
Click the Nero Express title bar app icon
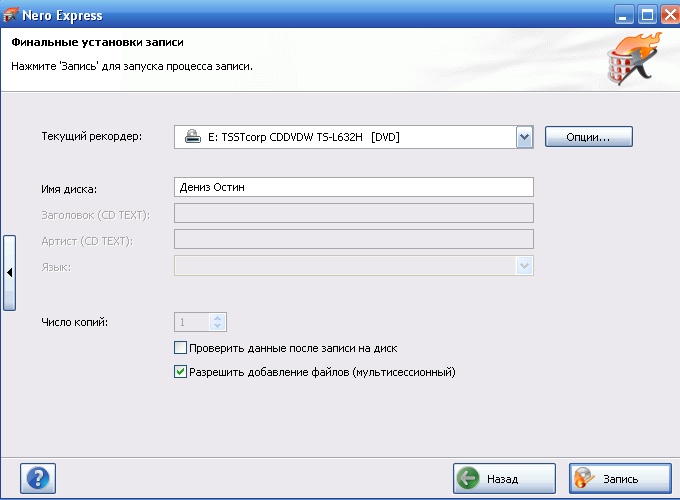[10, 15]
